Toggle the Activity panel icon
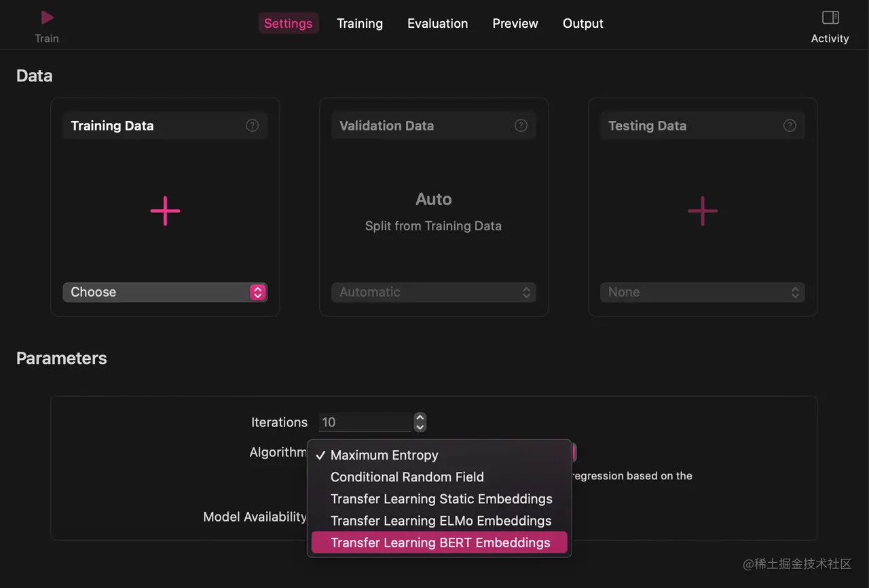 pyautogui.click(x=830, y=18)
